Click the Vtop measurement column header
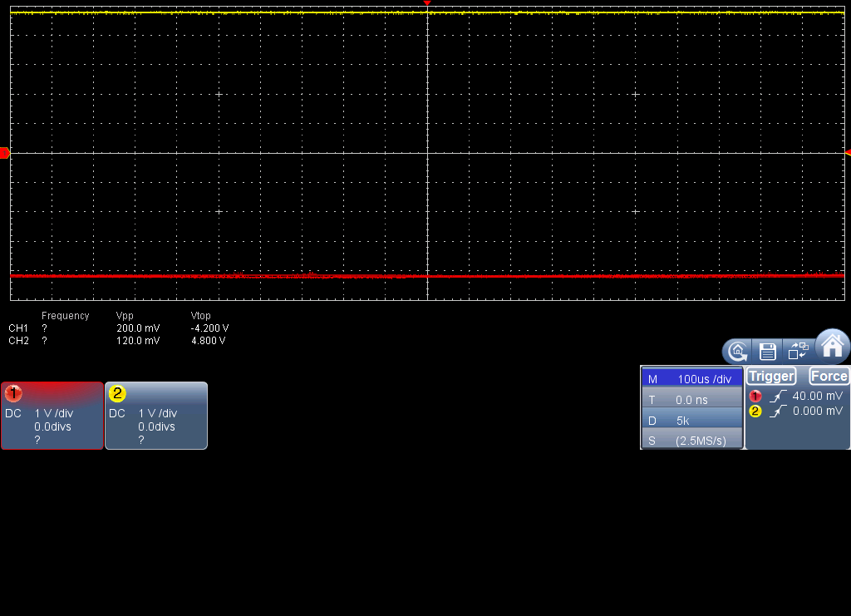Viewport: 851px width, 616px height. [x=200, y=316]
